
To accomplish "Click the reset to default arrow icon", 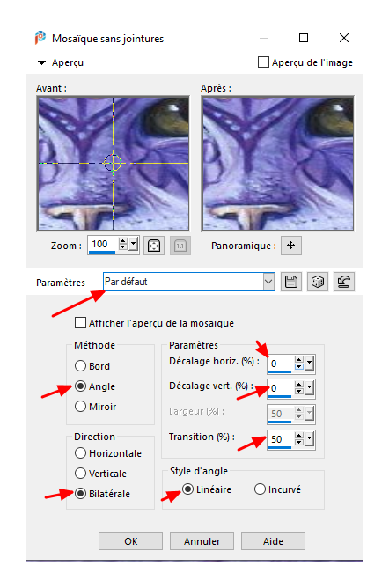I will pyautogui.click(x=343, y=282).
